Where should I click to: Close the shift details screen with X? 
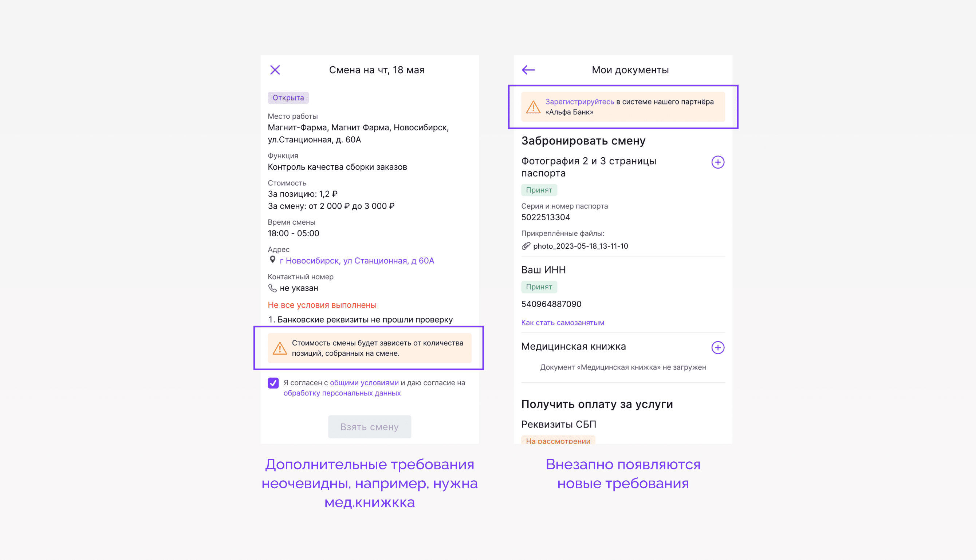coord(275,70)
